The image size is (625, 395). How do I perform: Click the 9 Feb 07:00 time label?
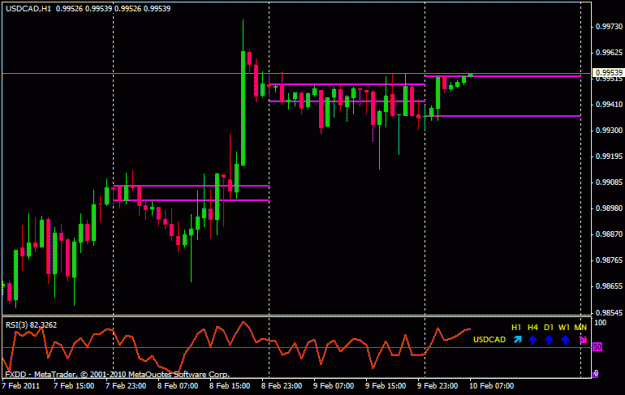pyautogui.click(x=334, y=386)
